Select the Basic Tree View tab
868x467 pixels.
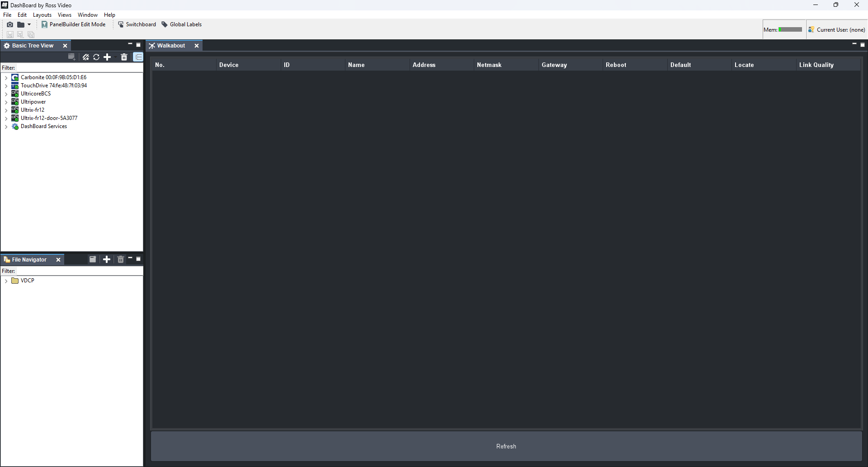(x=33, y=46)
